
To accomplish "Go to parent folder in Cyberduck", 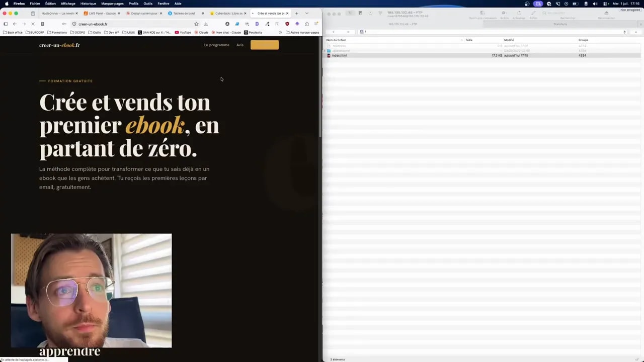I will pyautogui.click(x=635, y=32).
